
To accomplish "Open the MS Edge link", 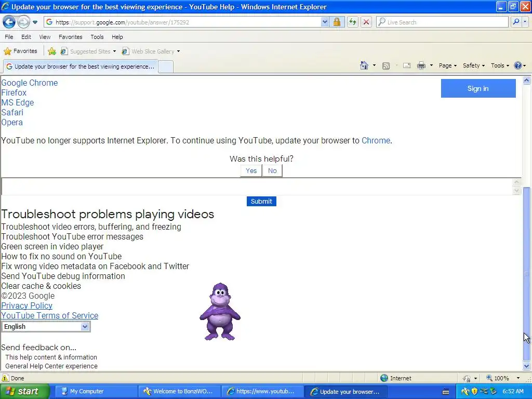I will (x=18, y=102).
